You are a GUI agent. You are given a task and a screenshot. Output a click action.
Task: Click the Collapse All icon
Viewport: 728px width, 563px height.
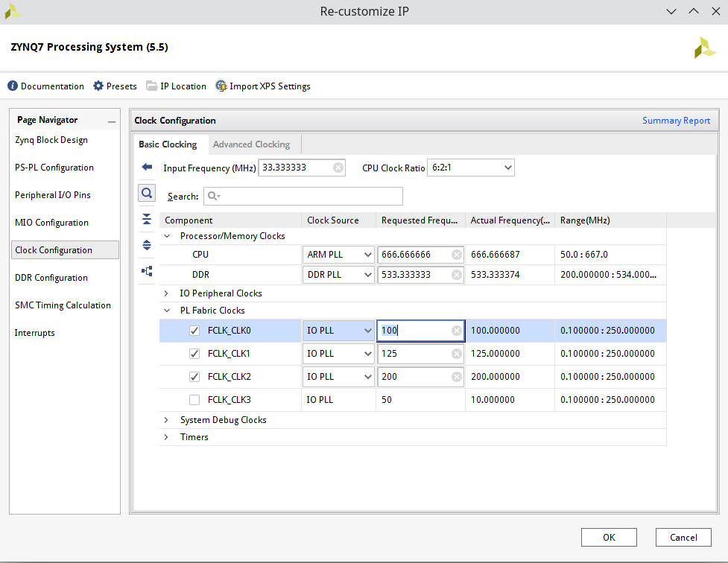coord(147,219)
